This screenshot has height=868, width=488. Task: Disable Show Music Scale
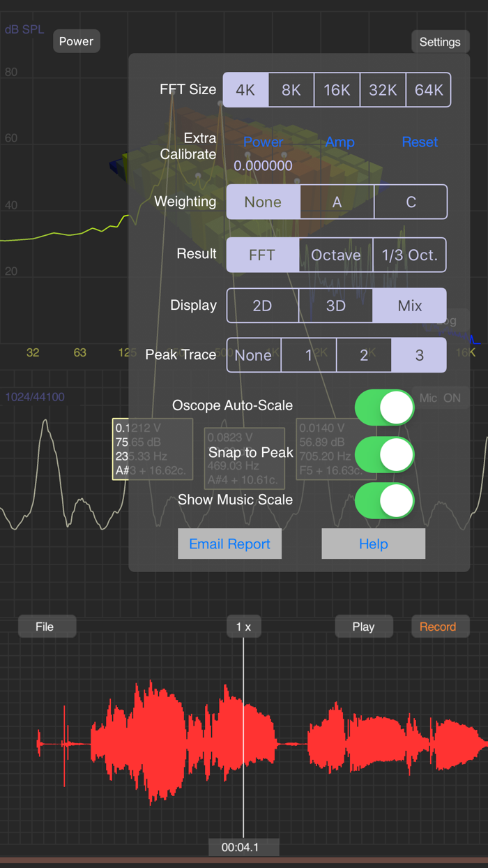384,500
